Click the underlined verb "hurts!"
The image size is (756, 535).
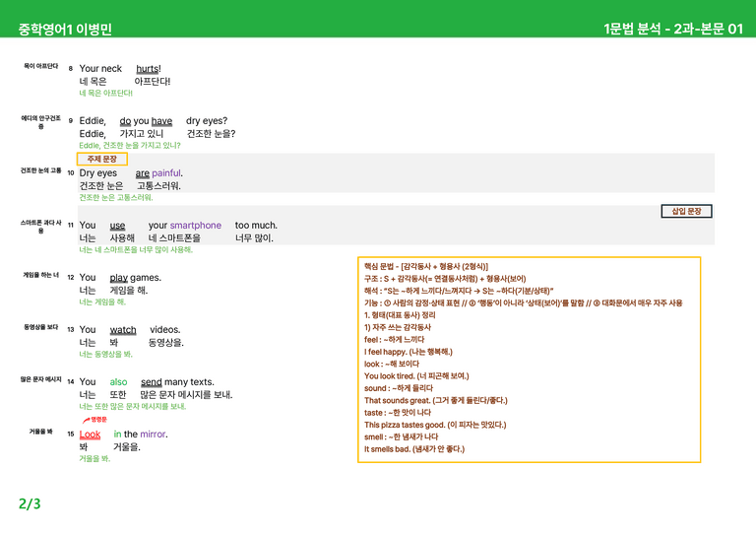tap(149, 69)
